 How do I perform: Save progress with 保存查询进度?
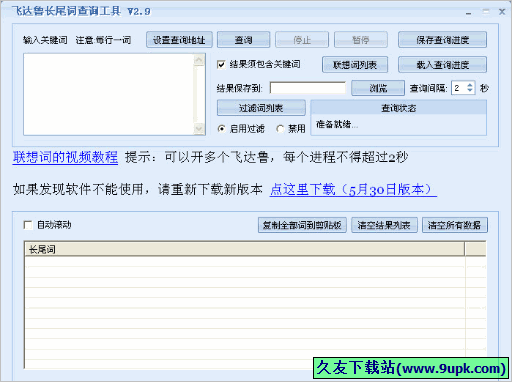click(x=442, y=40)
